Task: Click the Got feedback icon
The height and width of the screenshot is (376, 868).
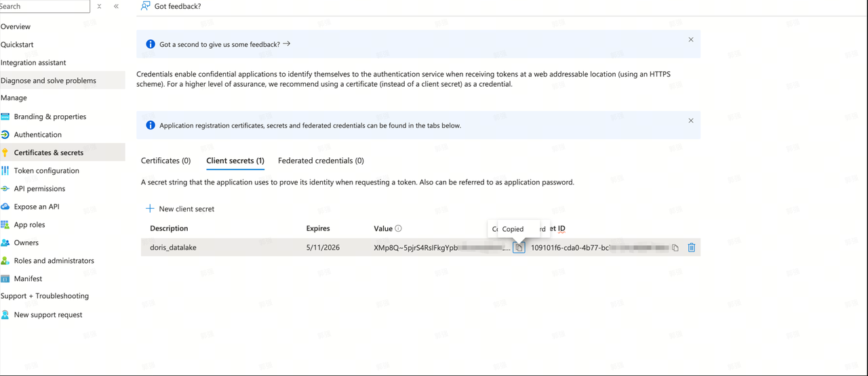Action: pos(145,6)
